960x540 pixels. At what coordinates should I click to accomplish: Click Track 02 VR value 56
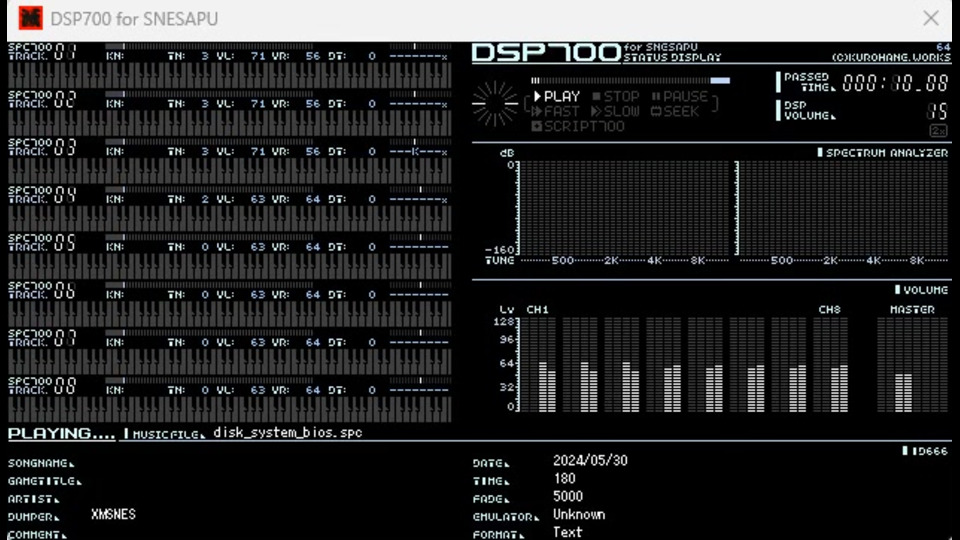(x=313, y=104)
